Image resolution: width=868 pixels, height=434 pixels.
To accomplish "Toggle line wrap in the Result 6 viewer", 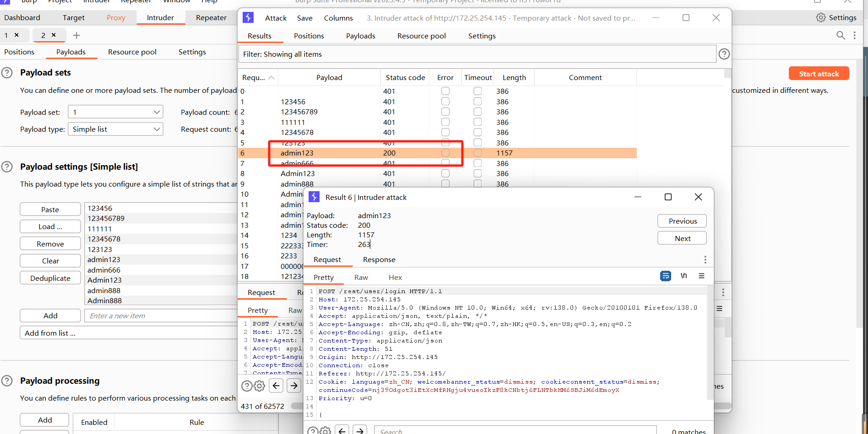I will coord(666,276).
